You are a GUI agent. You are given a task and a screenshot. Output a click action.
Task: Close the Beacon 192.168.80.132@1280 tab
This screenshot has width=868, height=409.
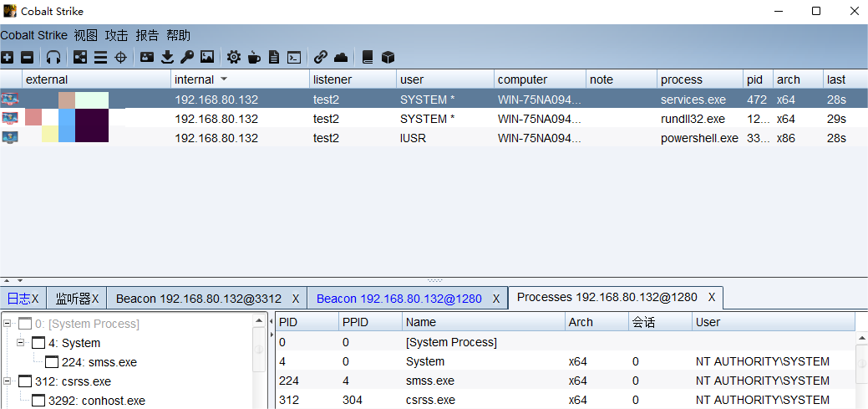point(496,299)
